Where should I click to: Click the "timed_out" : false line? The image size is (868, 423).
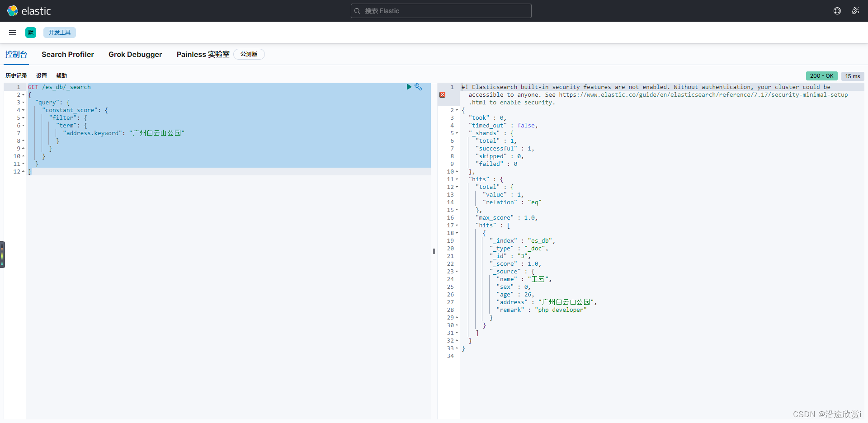pos(503,126)
